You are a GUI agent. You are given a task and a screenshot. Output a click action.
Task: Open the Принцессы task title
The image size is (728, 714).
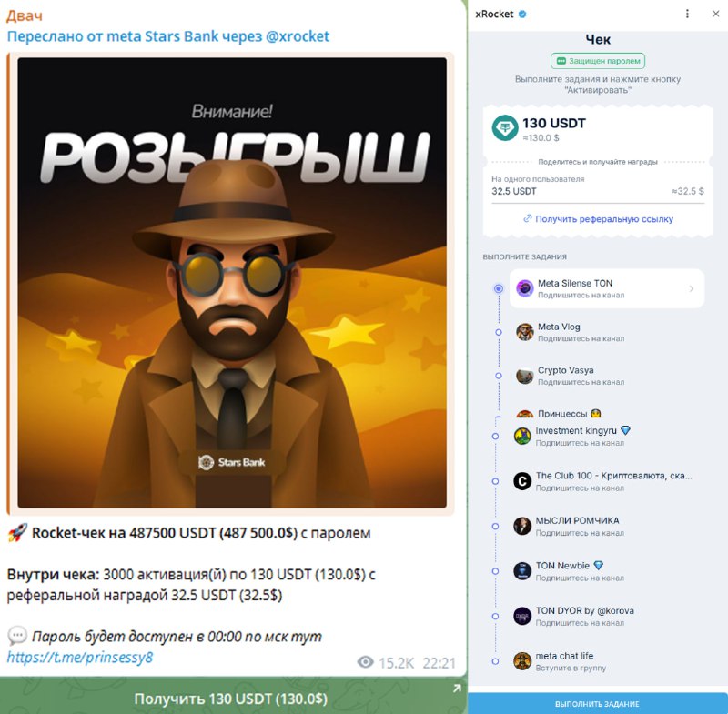[x=570, y=413]
